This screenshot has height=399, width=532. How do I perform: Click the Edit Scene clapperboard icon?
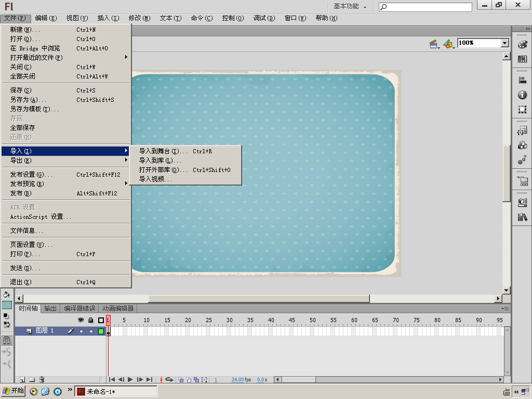click(x=434, y=44)
